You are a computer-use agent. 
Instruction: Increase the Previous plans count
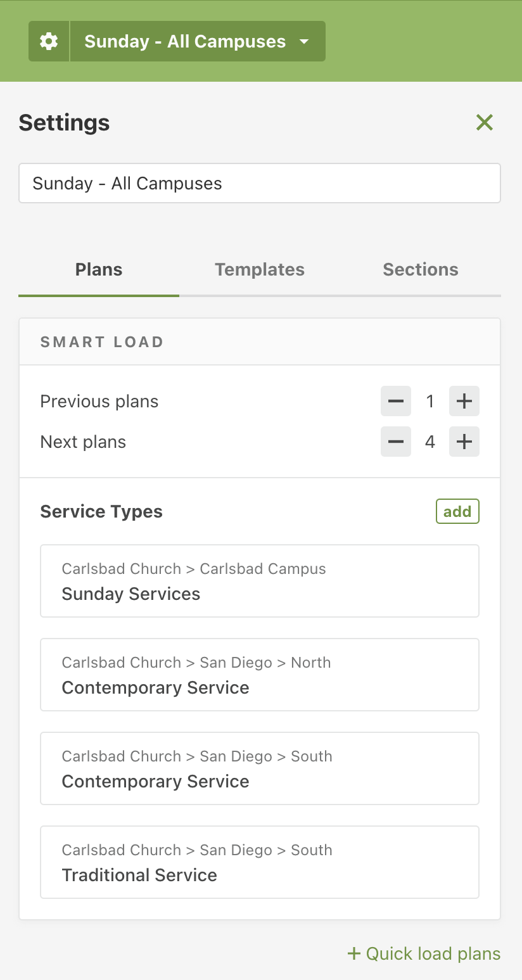464,401
